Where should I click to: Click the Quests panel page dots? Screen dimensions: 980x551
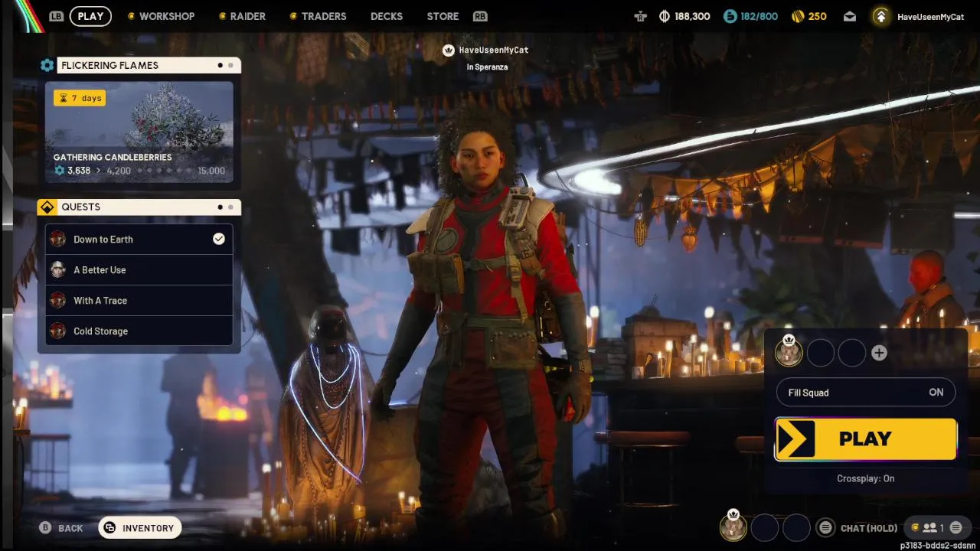[225, 207]
